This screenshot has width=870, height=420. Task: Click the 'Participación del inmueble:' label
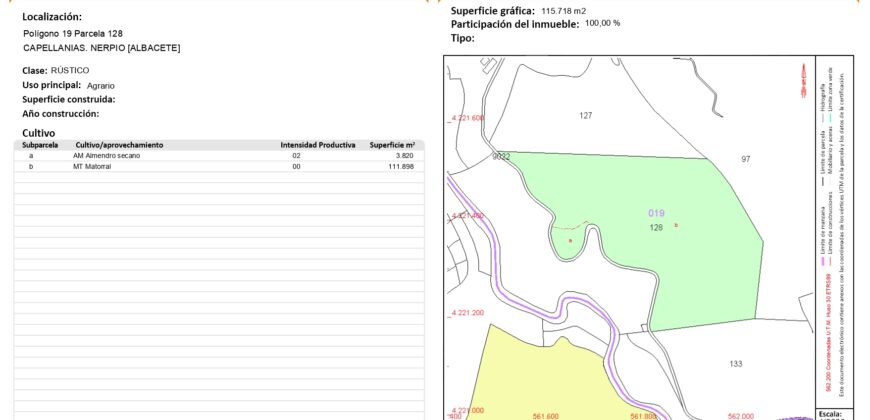coord(515,24)
